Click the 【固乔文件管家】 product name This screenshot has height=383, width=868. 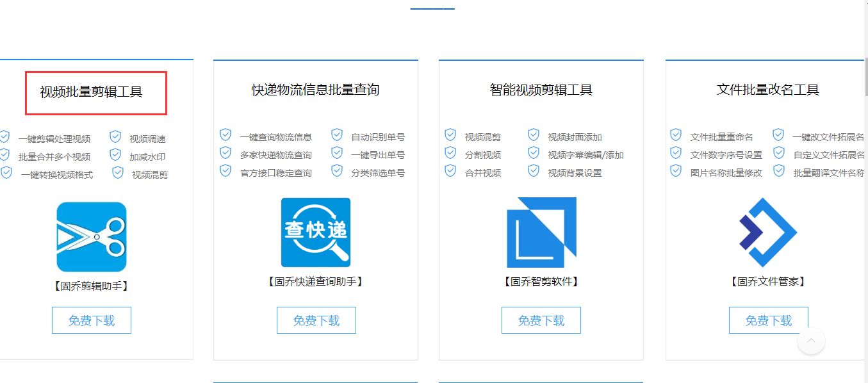pyautogui.click(x=768, y=281)
